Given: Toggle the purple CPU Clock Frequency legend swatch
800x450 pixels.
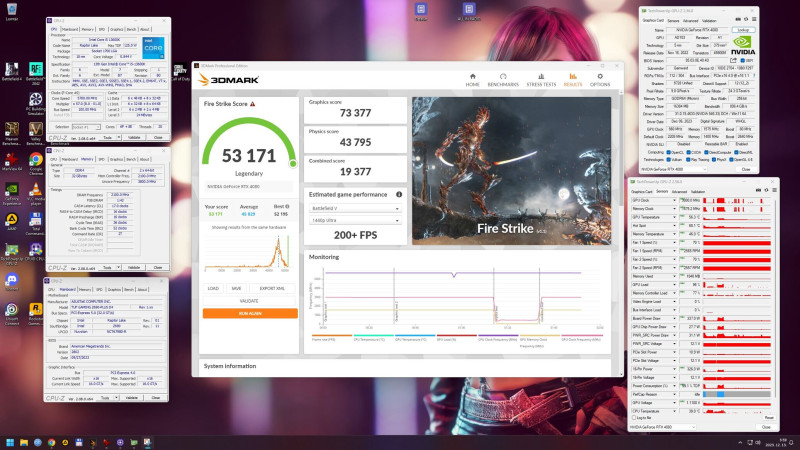Looking at the screenshot, I should click(x=498, y=336).
